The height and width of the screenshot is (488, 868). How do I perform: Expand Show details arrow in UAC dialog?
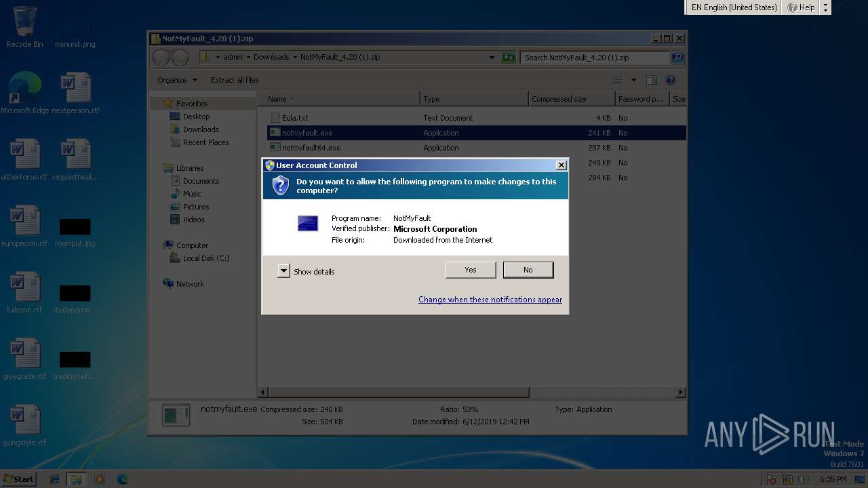pos(283,271)
